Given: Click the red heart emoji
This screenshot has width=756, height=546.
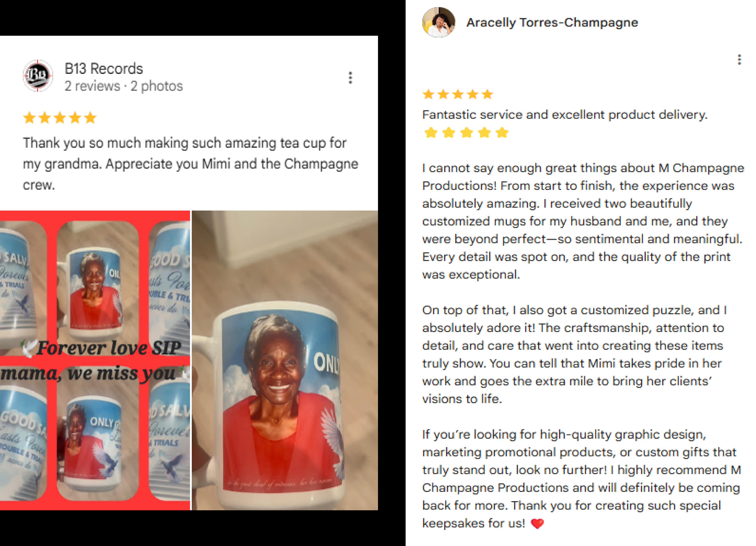Looking at the screenshot, I should [537, 523].
